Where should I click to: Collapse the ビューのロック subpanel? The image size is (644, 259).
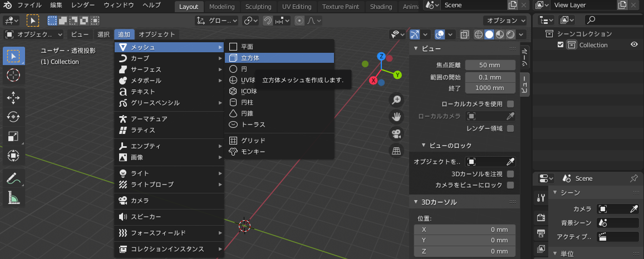tap(424, 146)
